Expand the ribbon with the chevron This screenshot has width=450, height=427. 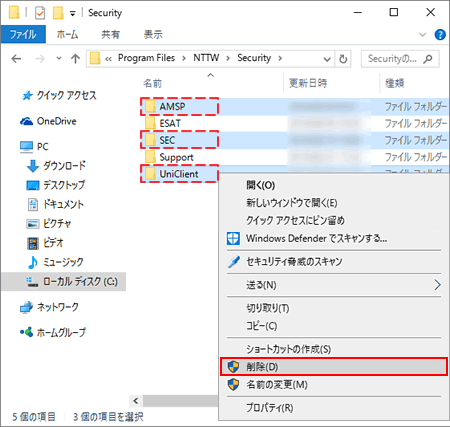(422, 34)
